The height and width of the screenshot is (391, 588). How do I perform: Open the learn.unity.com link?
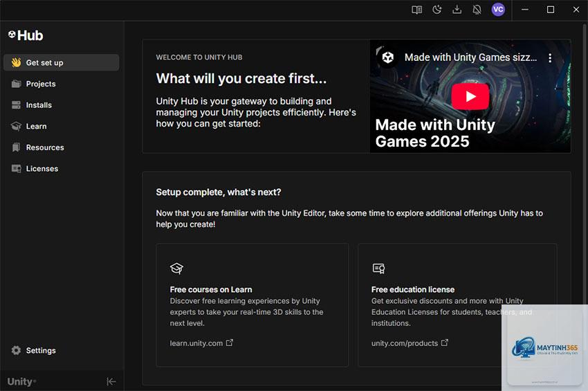point(196,343)
